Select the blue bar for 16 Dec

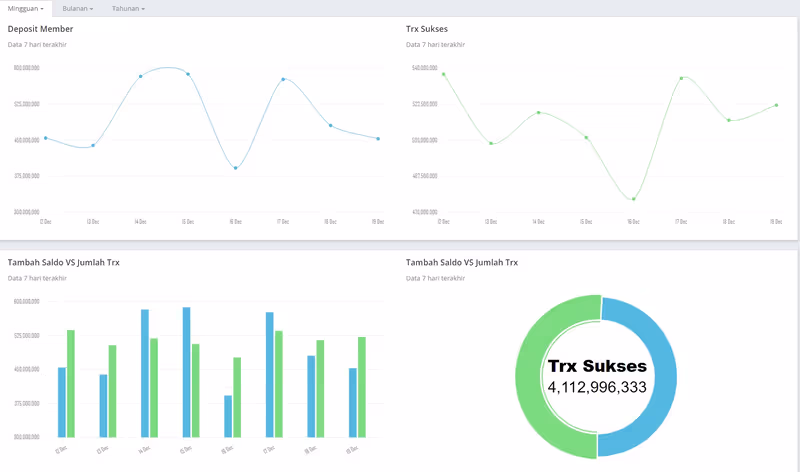[x=228, y=416]
